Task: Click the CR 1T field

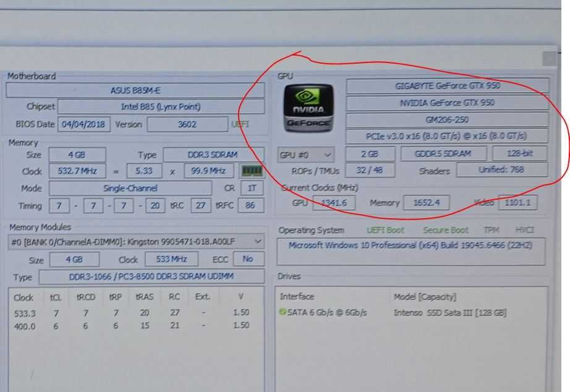Action: click(252, 188)
